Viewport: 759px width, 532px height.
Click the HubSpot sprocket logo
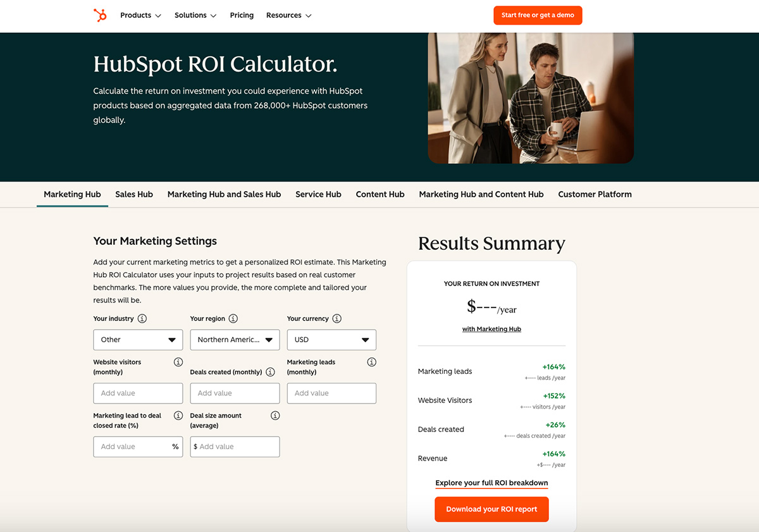point(100,15)
